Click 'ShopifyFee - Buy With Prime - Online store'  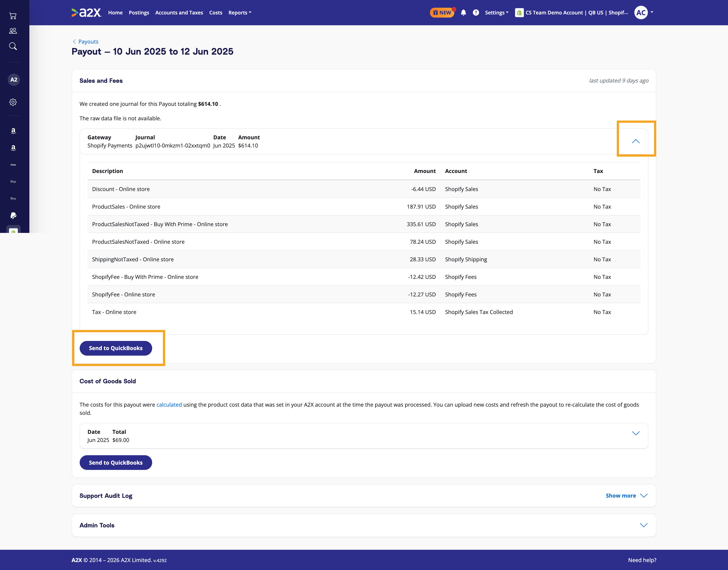coord(145,277)
